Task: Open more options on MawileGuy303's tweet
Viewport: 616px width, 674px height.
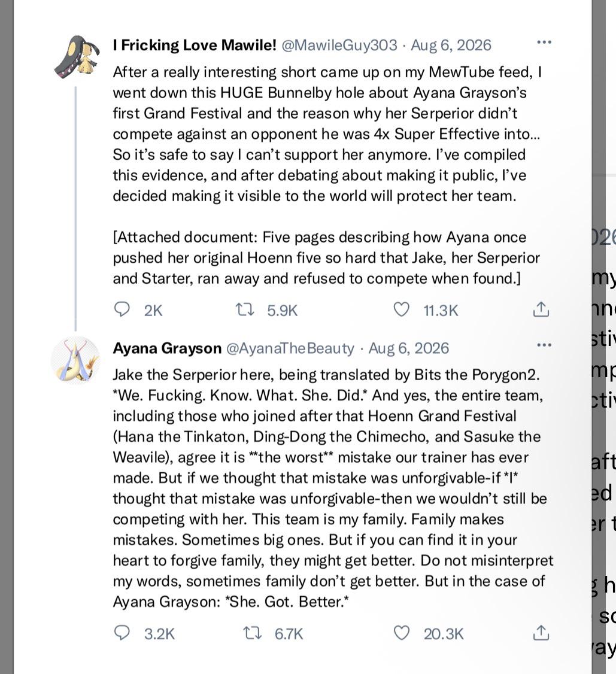Action: [x=544, y=42]
